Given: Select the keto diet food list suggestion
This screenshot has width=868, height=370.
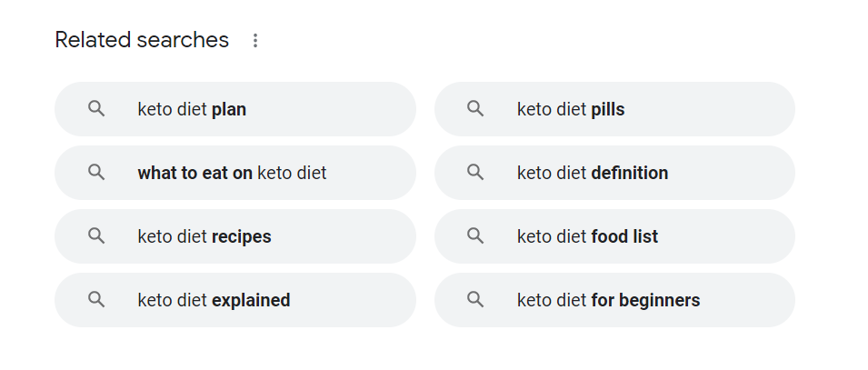Looking at the screenshot, I should point(614,236).
